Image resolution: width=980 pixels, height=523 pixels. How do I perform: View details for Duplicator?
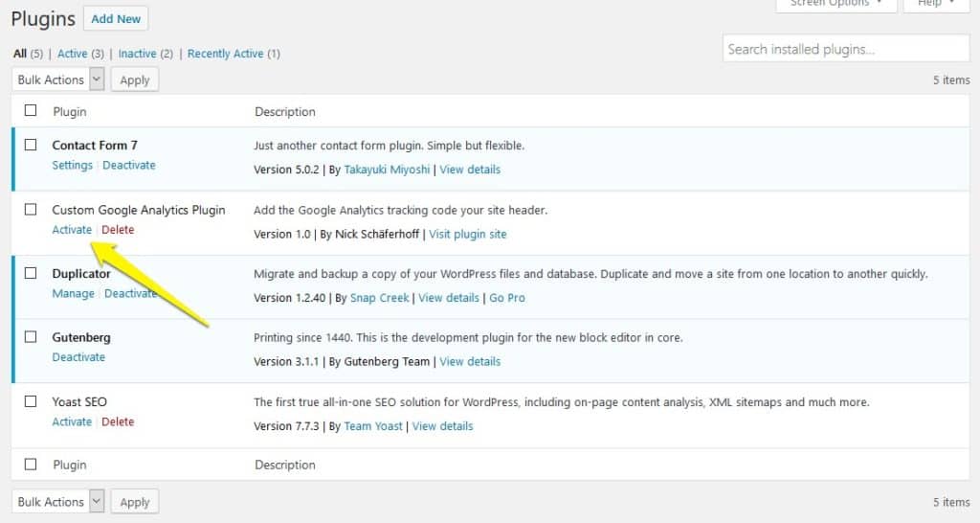tap(449, 298)
